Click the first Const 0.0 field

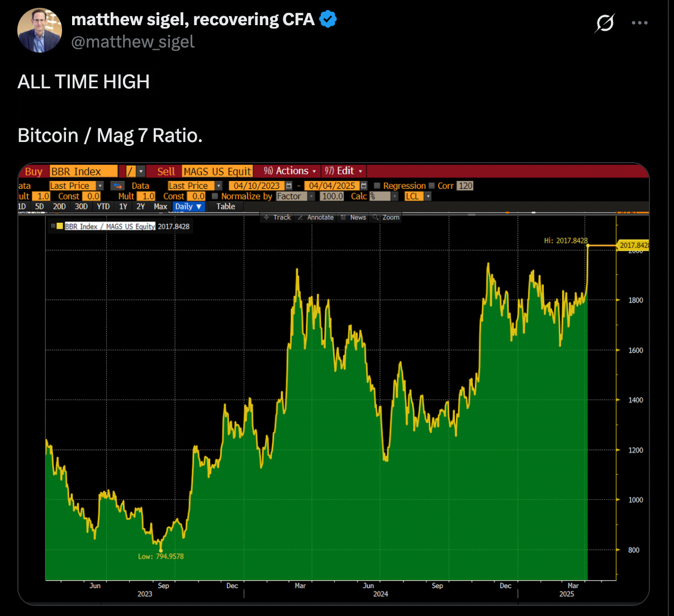(92, 196)
